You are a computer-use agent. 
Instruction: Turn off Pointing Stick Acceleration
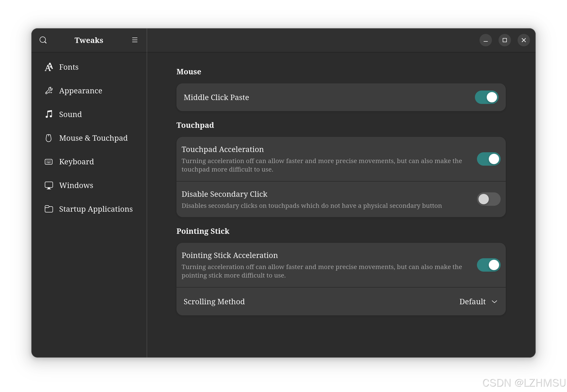pyautogui.click(x=488, y=265)
